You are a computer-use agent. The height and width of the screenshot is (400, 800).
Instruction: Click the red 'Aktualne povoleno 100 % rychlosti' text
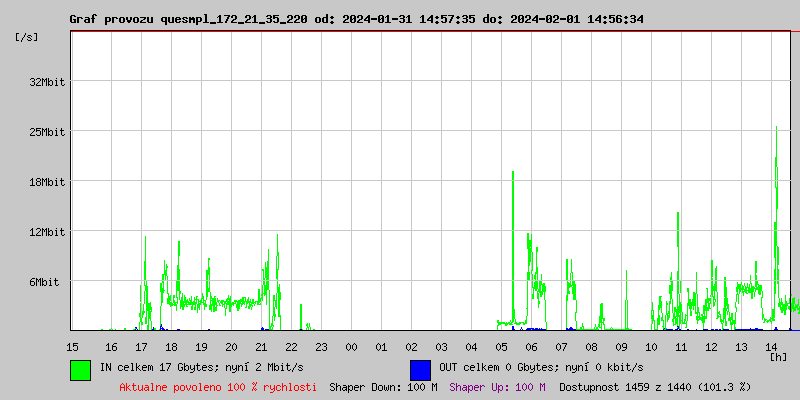click(218, 387)
